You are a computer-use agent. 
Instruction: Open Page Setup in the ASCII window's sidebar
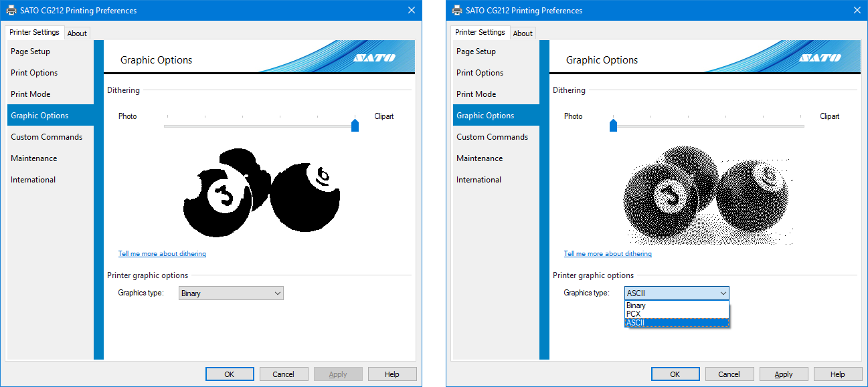[x=496, y=51]
